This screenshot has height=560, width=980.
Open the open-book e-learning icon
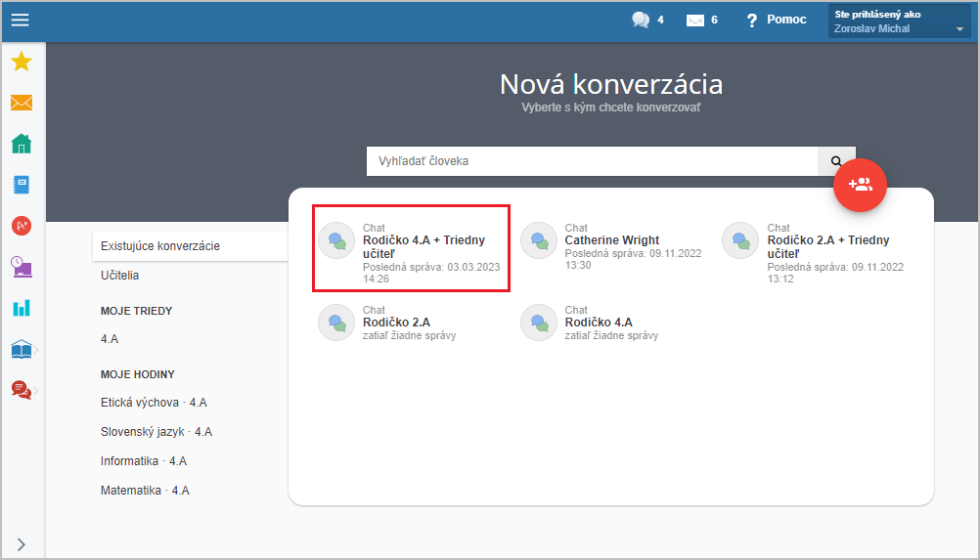[22, 350]
